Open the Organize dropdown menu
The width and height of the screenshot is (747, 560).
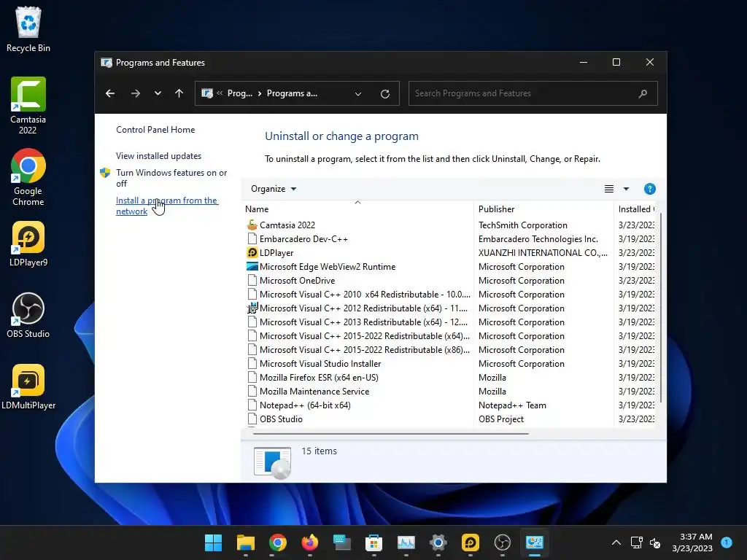[x=274, y=189]
